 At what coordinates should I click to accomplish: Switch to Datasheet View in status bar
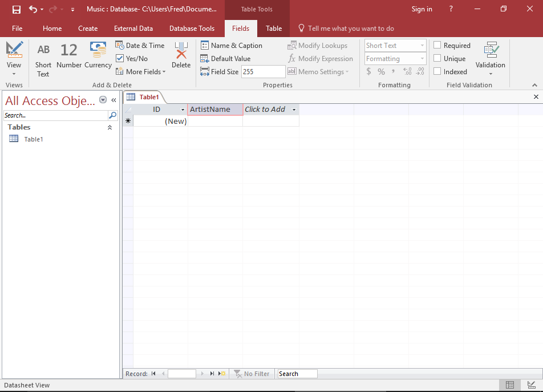click(510, 385)
